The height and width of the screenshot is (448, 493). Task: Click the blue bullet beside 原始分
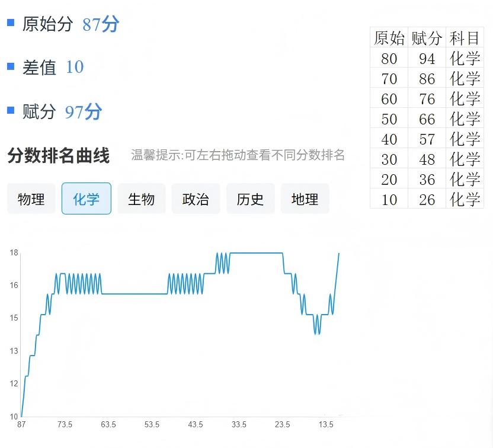tap(11, 23)
